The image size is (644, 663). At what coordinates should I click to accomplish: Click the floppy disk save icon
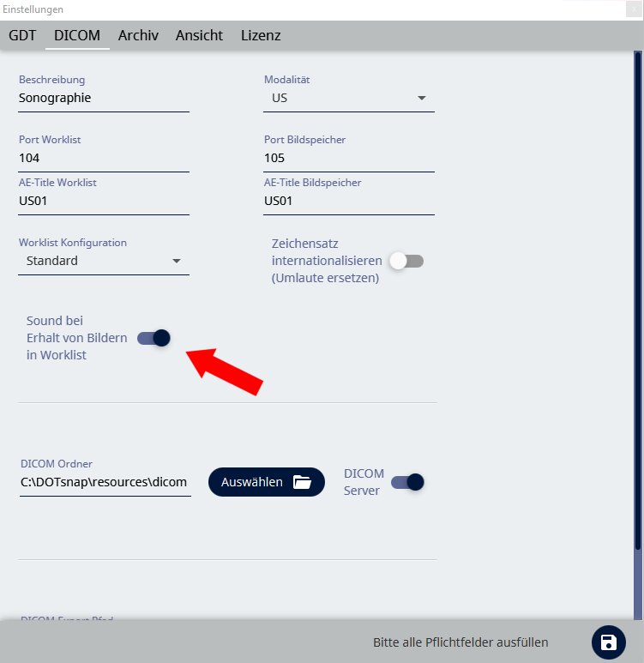point(608,642)
